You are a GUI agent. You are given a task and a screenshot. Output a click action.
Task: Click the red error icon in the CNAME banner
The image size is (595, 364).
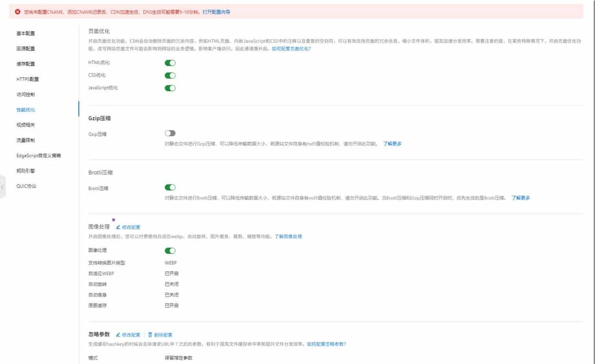pos(17,11)
